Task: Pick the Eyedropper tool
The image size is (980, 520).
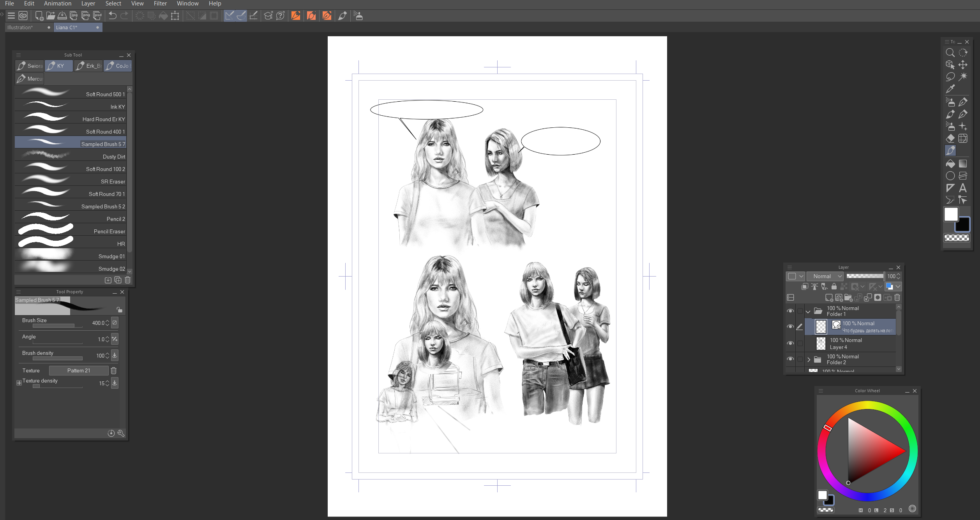Action: 950,89
